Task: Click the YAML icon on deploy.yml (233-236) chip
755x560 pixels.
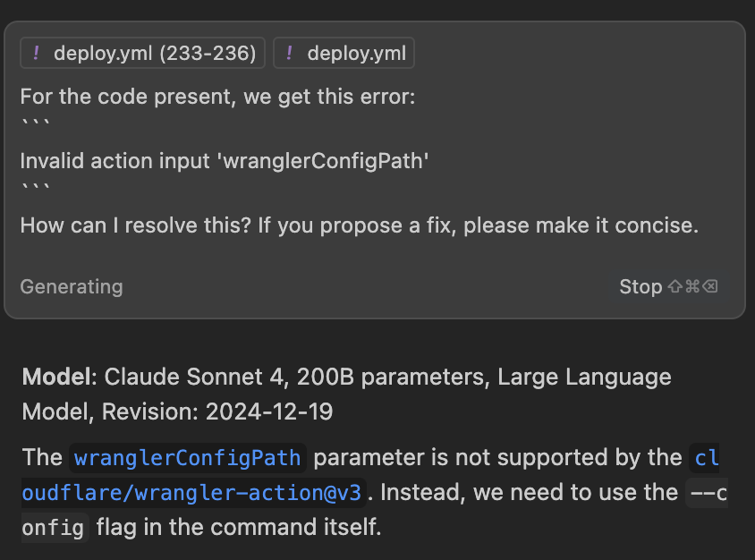Action: [x=36, y=53]
